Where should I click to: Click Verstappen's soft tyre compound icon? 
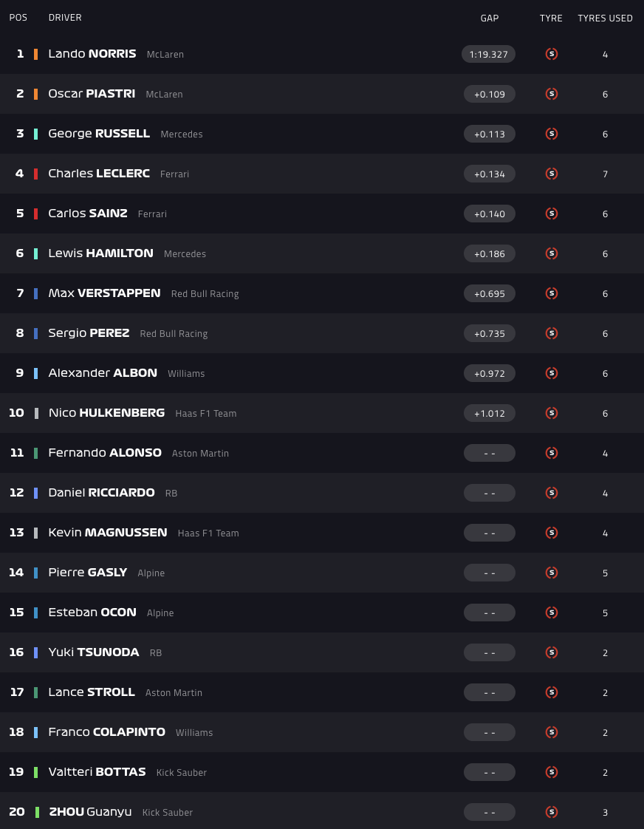pos(551,293)
